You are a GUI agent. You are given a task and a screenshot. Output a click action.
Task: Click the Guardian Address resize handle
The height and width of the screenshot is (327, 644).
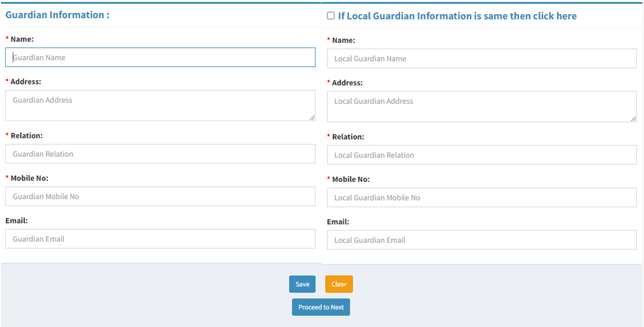(x=312, y=118)
